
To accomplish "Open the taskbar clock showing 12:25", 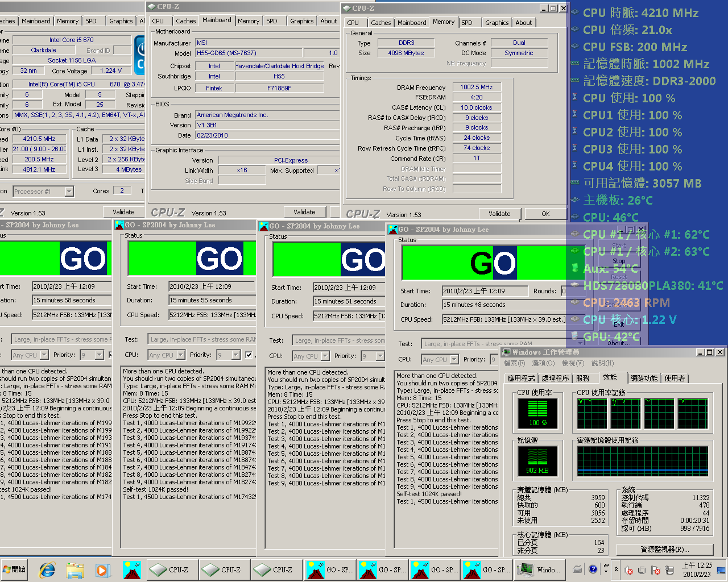I will [x=697, y=569].
